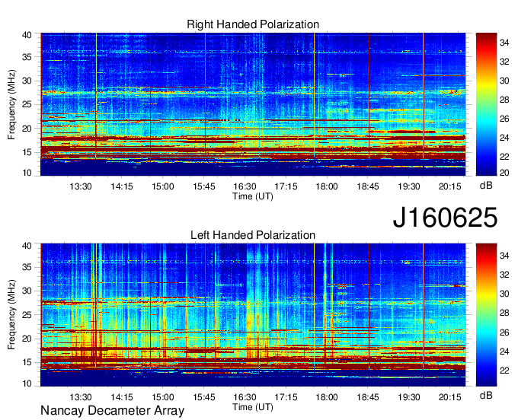Viewport: 518px width, 420px height.
Task: Click the J160625 observation label
Action: (445, 218)
